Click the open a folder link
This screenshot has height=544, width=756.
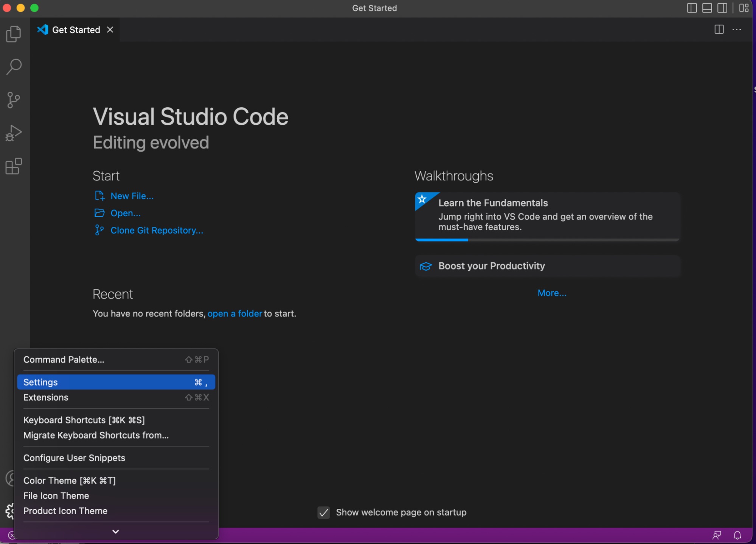(234, 313)
